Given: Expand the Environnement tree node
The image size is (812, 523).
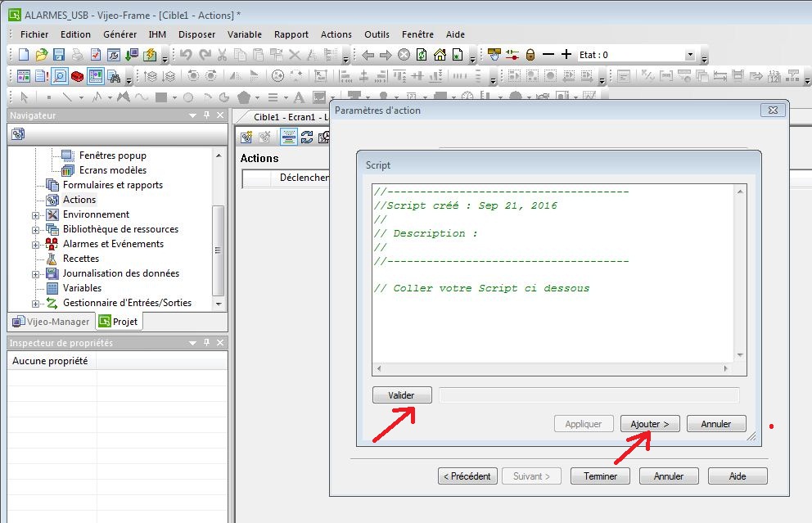Looking at the screenshot, I should click(x=36, y=215).
